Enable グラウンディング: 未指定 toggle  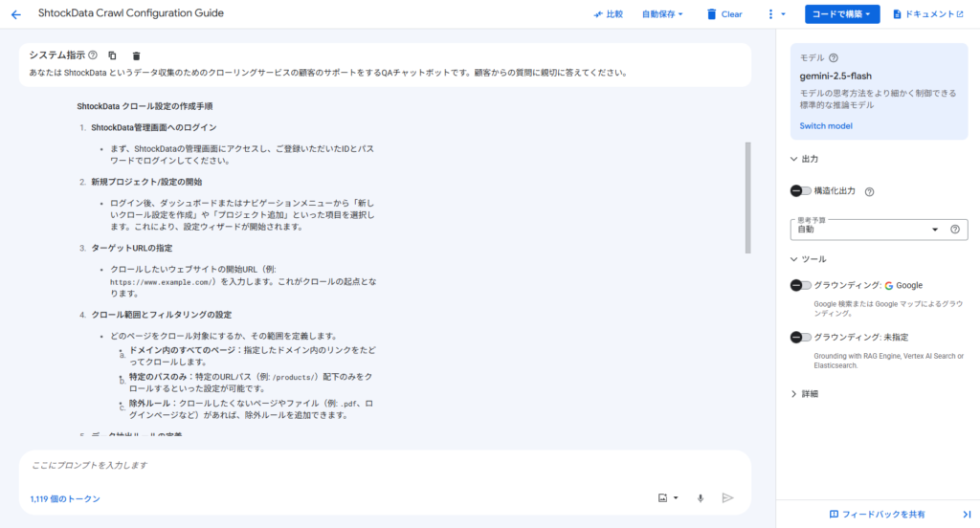pyautogui.click(x=801, y=337)
